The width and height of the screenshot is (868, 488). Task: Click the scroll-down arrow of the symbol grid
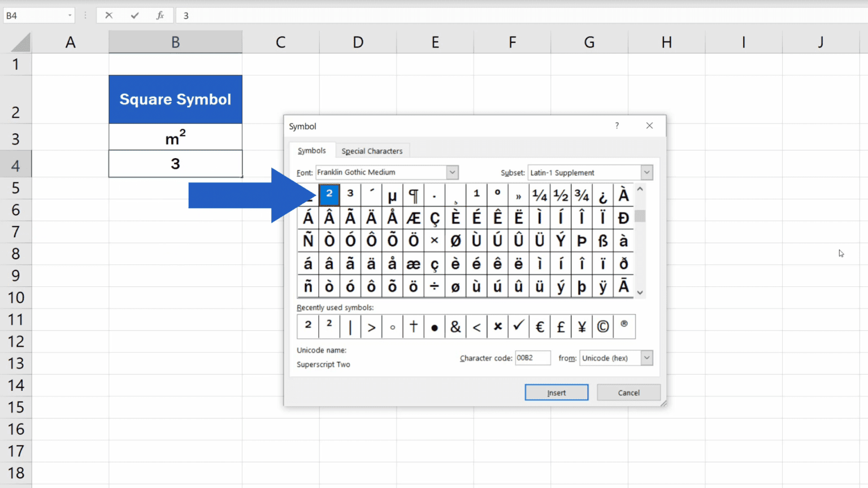tap(639, 293)
